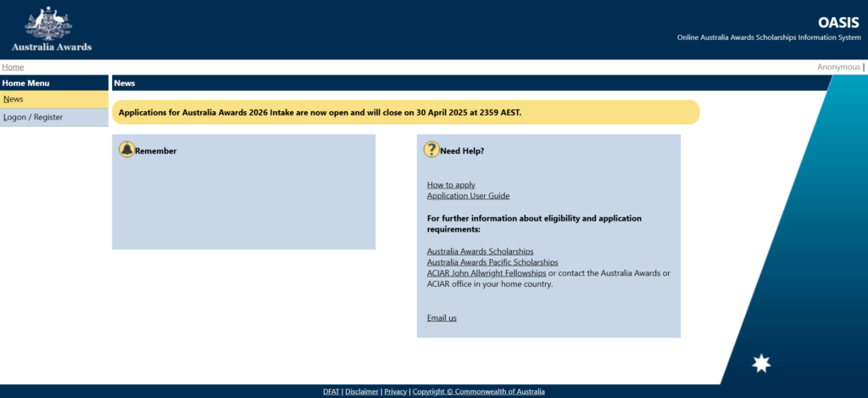Viewport: 868px width, 398px height.
Task: Visit Australia Awards Pacific Scholarships link
Action: 492,262
